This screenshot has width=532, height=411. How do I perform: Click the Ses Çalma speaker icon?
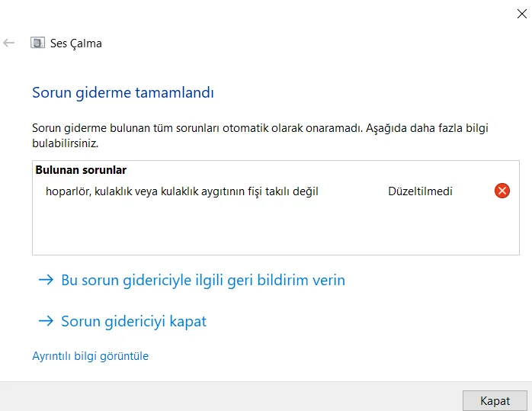click(37, 43)
